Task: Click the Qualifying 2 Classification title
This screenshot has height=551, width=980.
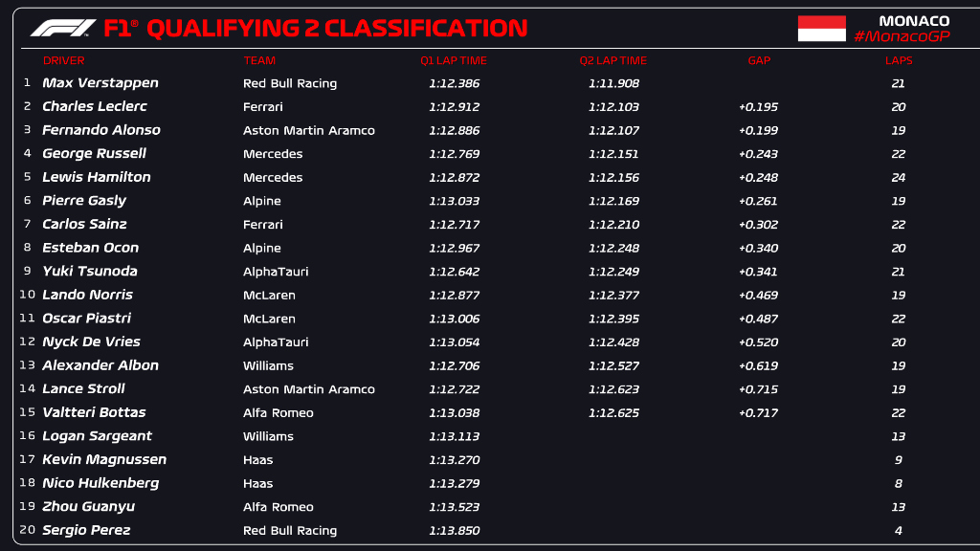Action: click(x=337, y=29)
